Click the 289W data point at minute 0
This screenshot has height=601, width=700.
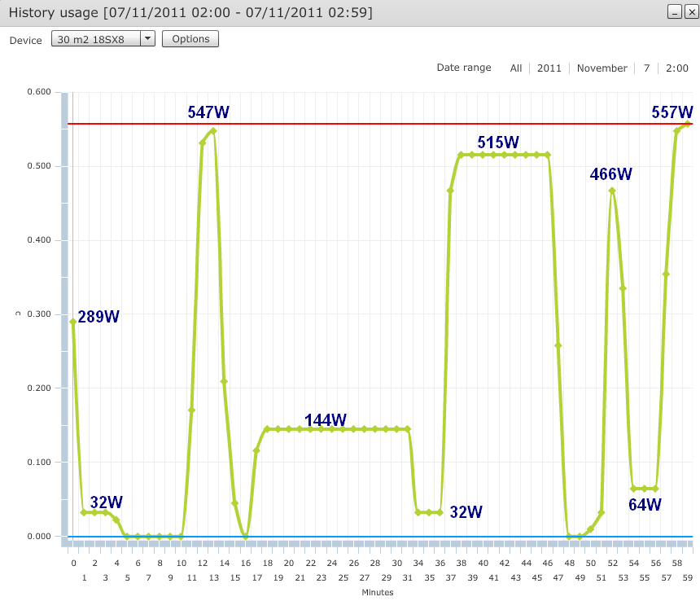click(x=73, y=322)
